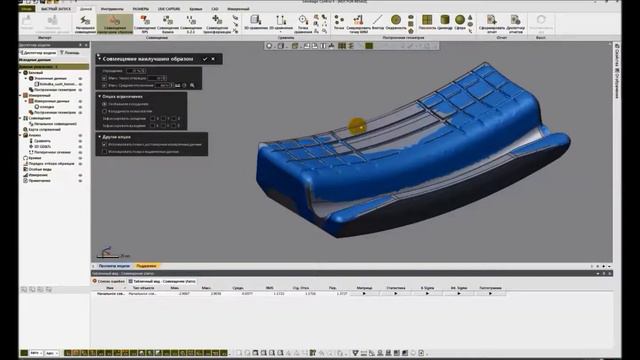Open the Datum Alignment (Совмещение базиса) tool
Screen dimensions: 640x360
pos(168,24)
